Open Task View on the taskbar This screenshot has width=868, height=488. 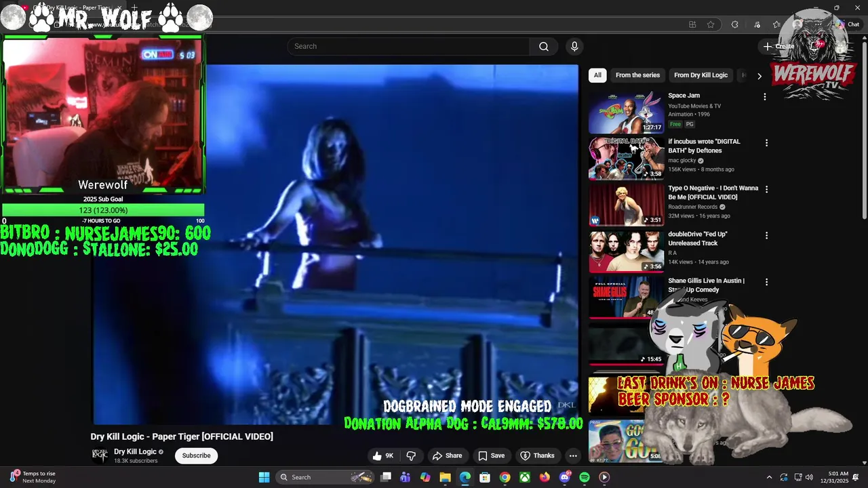pos(386,477)
